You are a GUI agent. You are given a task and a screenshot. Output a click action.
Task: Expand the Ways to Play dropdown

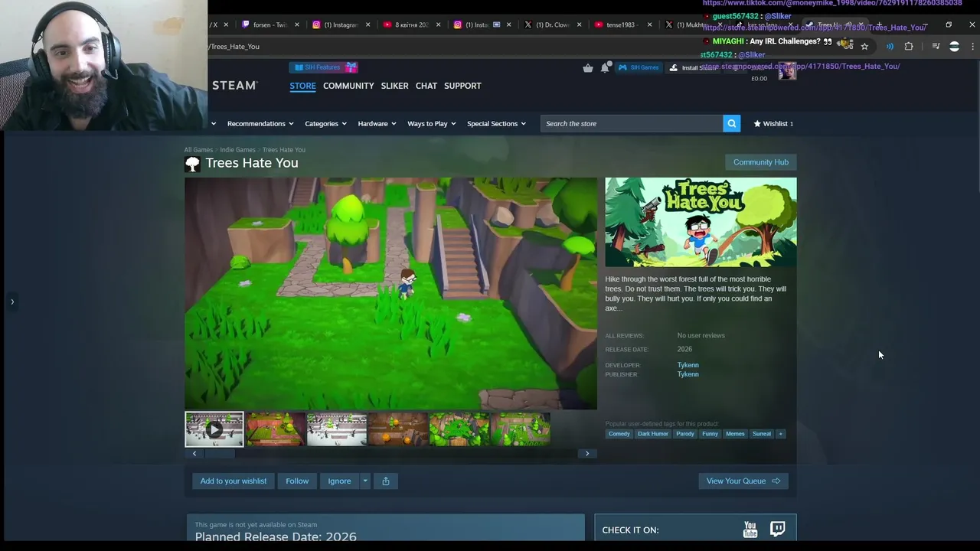431,123
